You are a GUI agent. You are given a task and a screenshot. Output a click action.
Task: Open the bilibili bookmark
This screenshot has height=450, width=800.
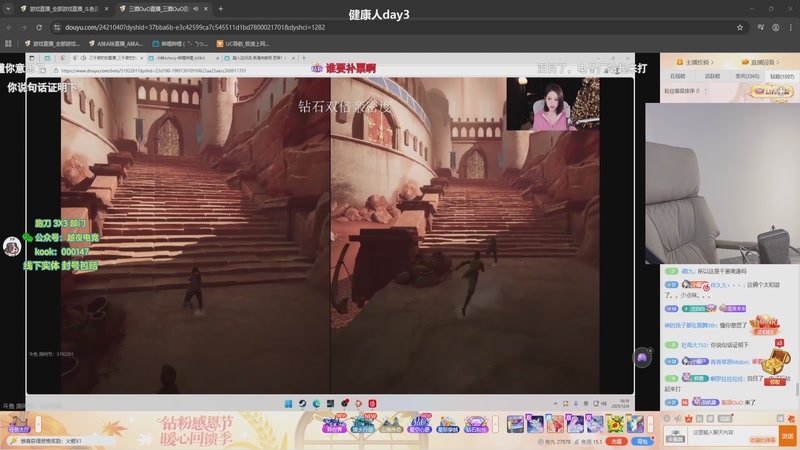pyautogui.click(x=180, y=44)
